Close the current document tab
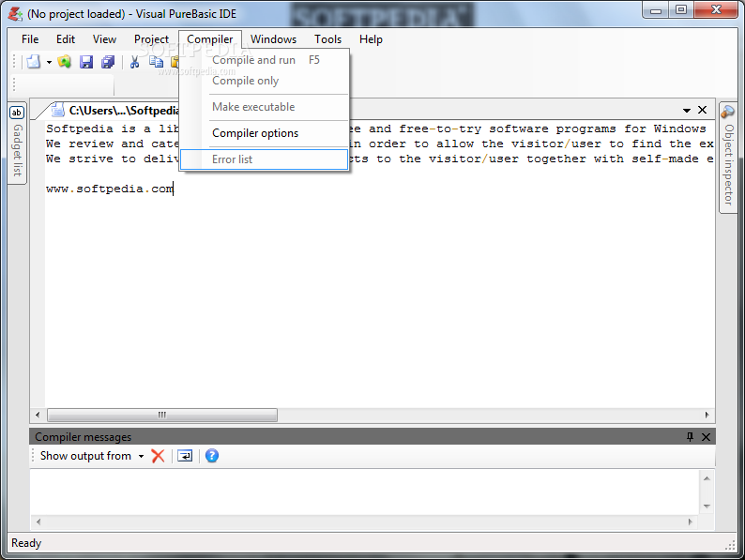This screenshot has height=560, width=745. 702,110
